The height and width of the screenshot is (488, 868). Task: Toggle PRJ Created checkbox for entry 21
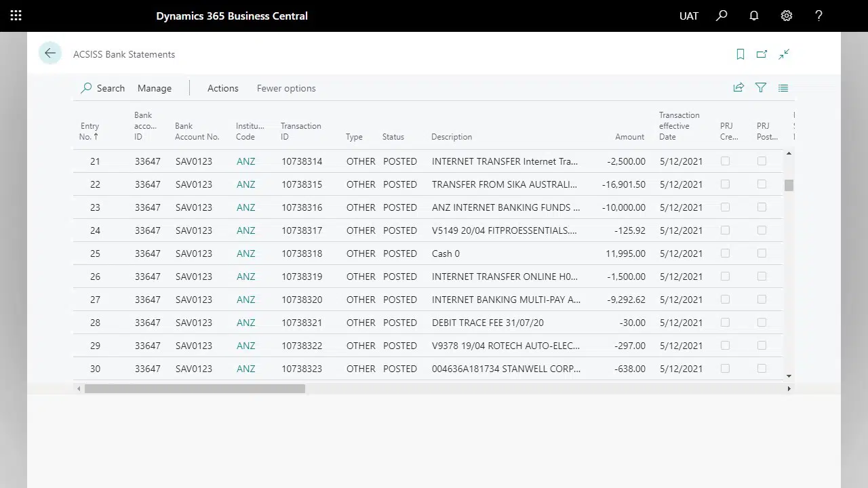725,161
